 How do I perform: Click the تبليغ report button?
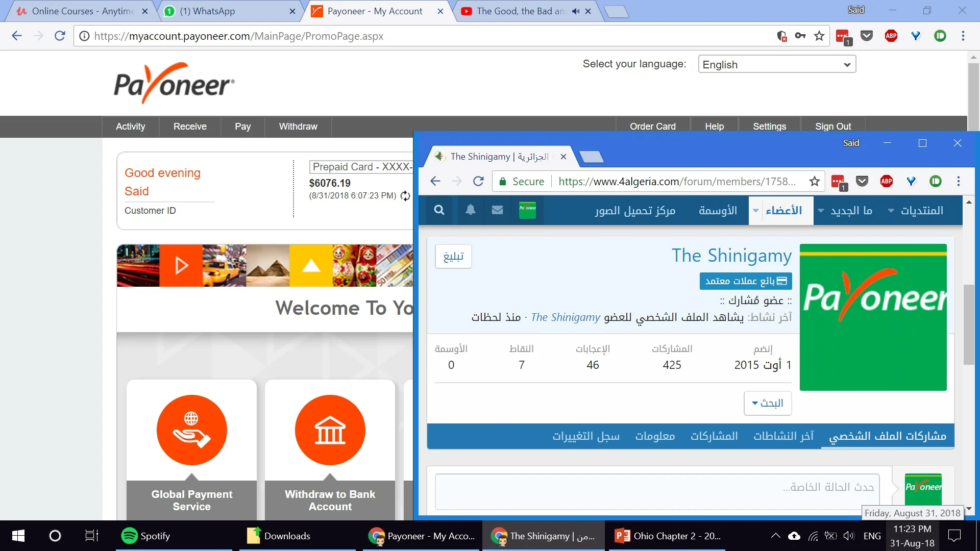tap(453, 256)
